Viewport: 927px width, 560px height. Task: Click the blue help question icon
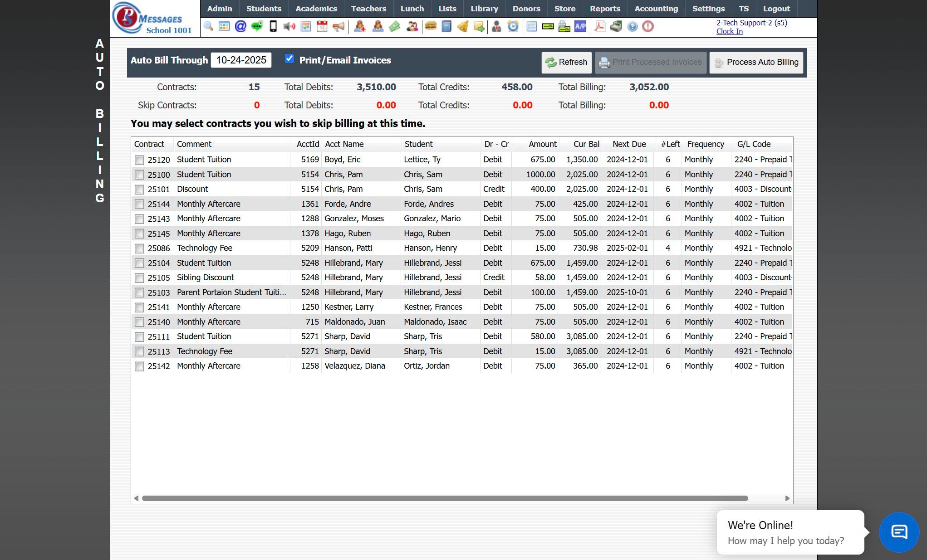(632, 26)
